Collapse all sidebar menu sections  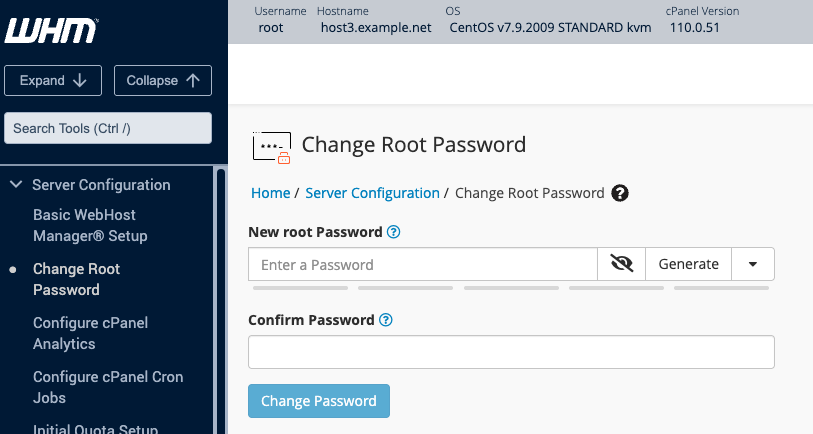click(162, 81)
